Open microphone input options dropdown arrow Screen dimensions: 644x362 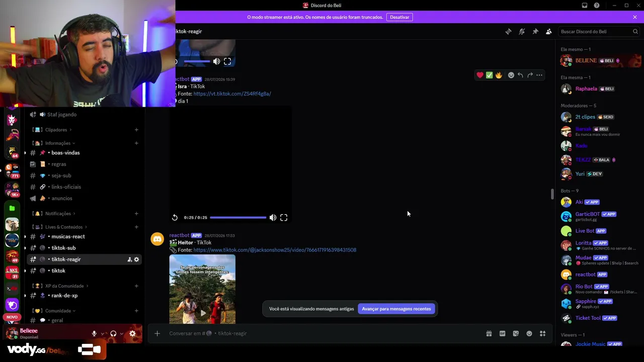coord(102,334)
